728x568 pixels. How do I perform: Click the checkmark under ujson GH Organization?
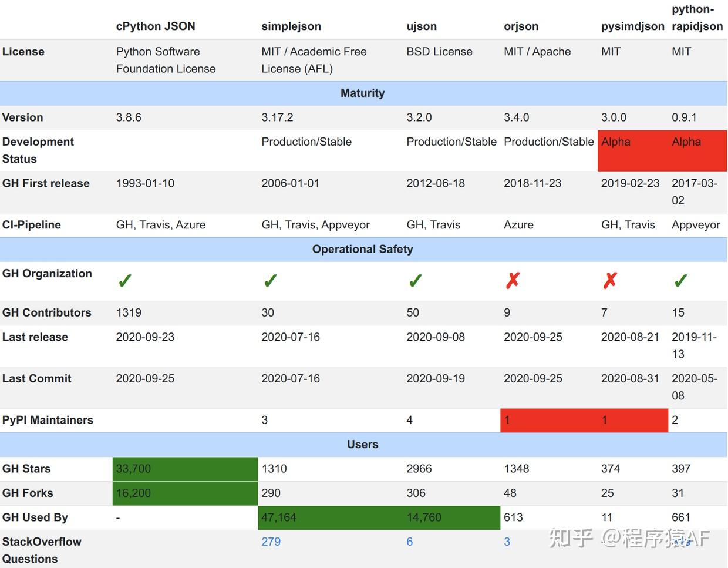[414, 280]
